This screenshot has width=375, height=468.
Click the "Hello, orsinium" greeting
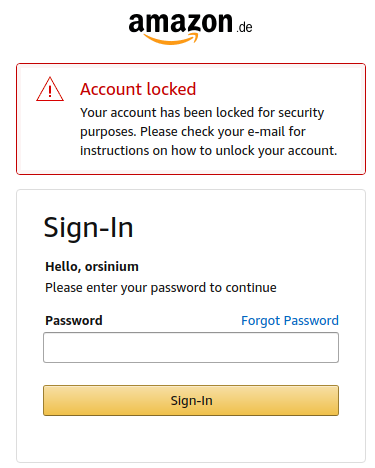[x=92, y=267]
